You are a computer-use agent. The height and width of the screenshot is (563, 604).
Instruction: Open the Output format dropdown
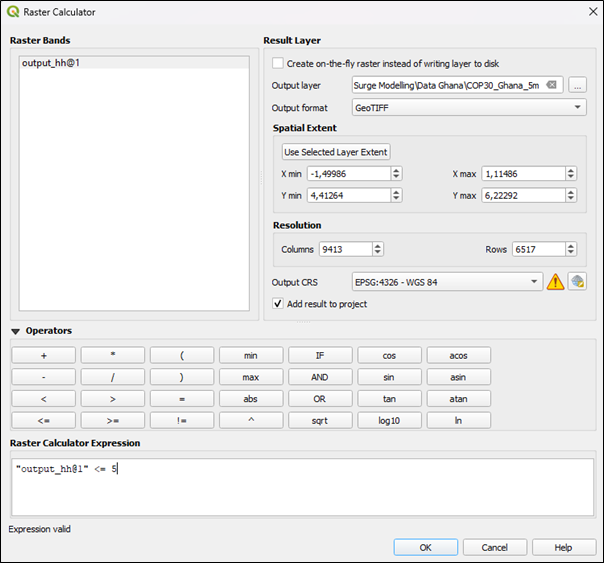[x=469, y=107]
